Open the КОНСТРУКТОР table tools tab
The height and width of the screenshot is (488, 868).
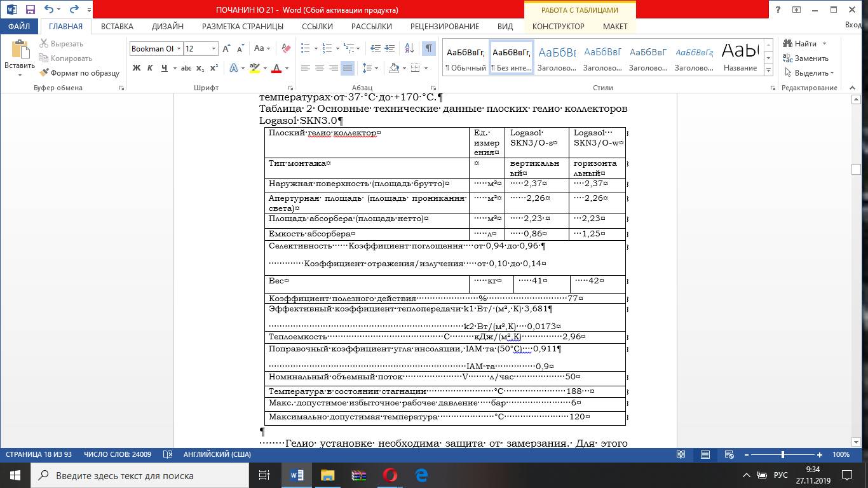point(559,27)
